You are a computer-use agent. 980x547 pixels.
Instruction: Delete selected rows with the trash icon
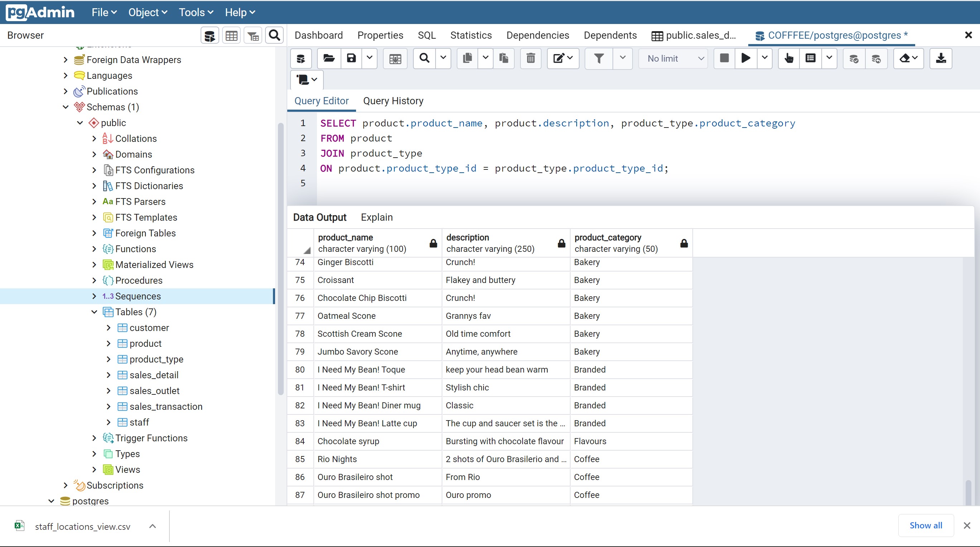click(530, 58)
